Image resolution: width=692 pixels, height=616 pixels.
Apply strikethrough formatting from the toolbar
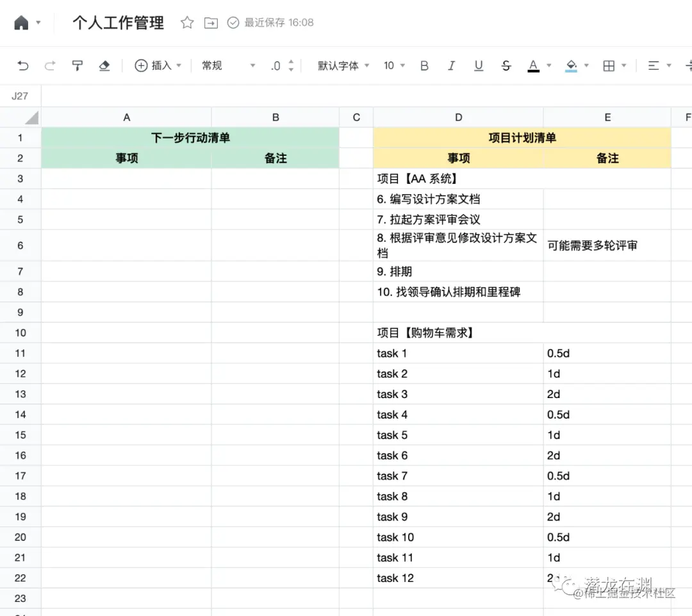tap(506, 65)
